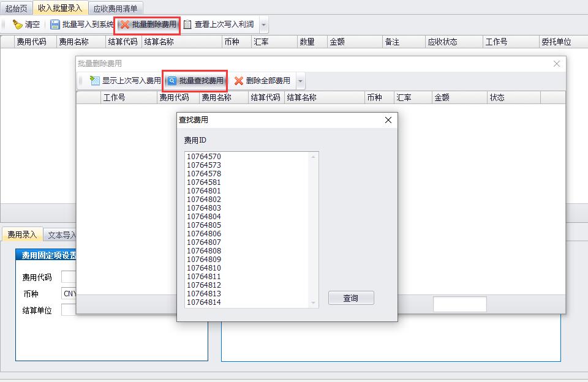Screen dimensions: 588x382
Task: Click the 批量查找费用 search icon
Action: point(171,81)
